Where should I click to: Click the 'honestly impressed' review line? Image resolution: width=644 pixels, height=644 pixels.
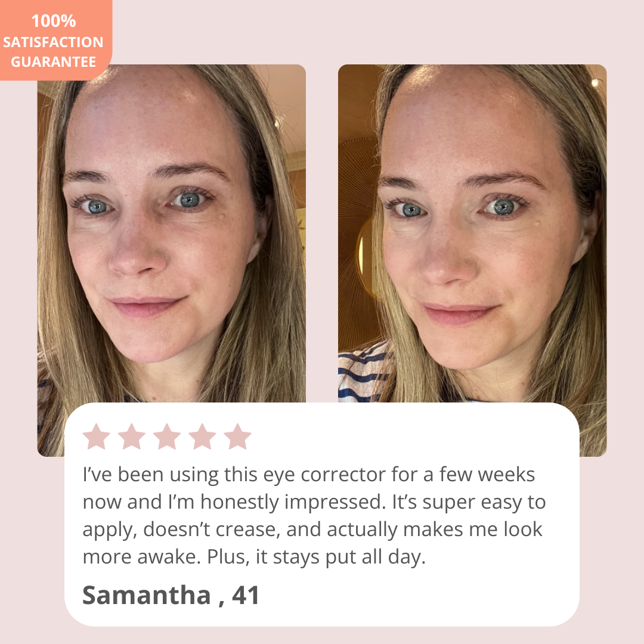(x=314, y=502)
